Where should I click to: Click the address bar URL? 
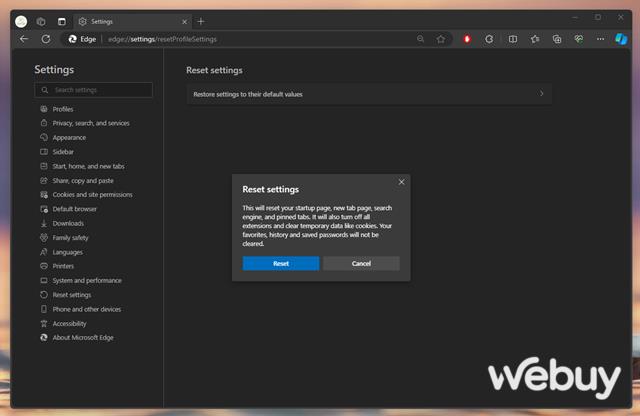(x=162, y=39)
